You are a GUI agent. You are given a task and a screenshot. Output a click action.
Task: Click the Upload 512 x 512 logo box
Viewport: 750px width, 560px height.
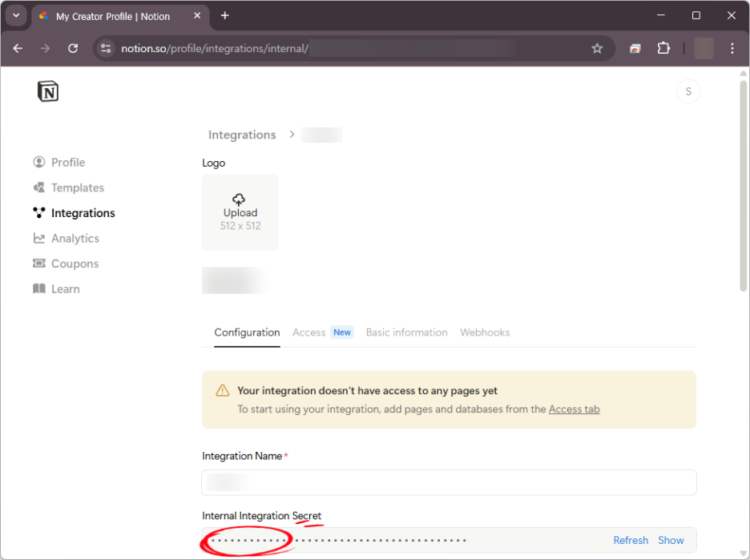(x=240, y=212)
